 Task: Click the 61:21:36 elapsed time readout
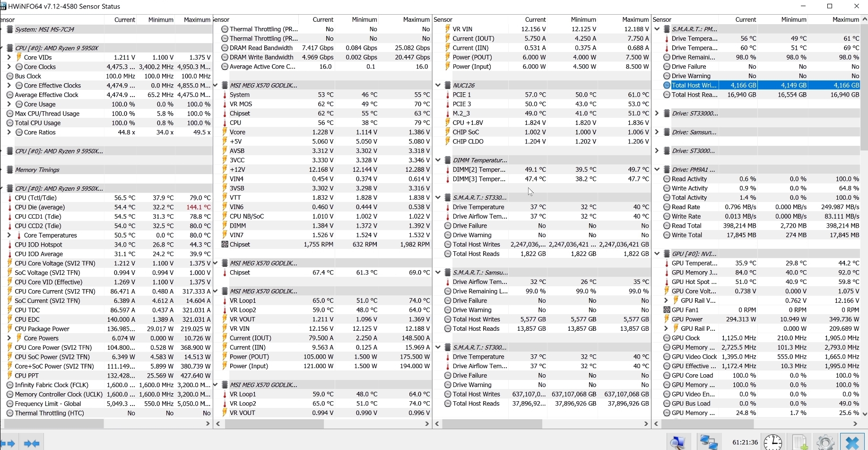coord(745,442)
